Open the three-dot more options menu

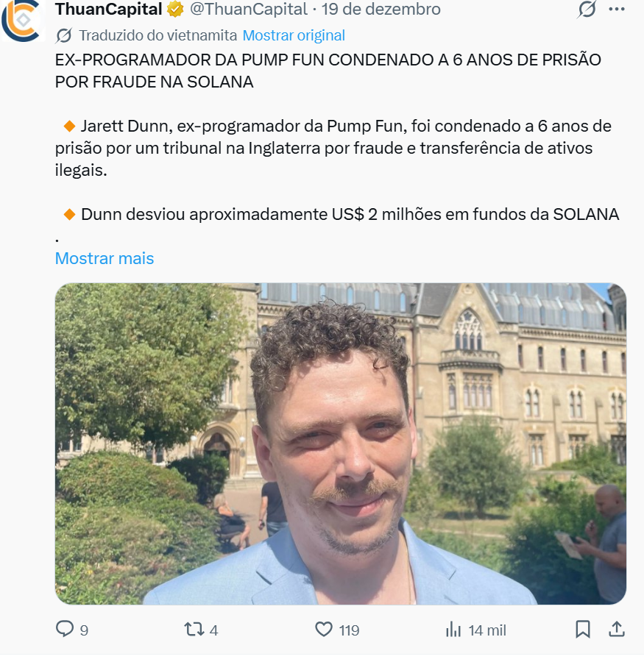coord(617,9)
